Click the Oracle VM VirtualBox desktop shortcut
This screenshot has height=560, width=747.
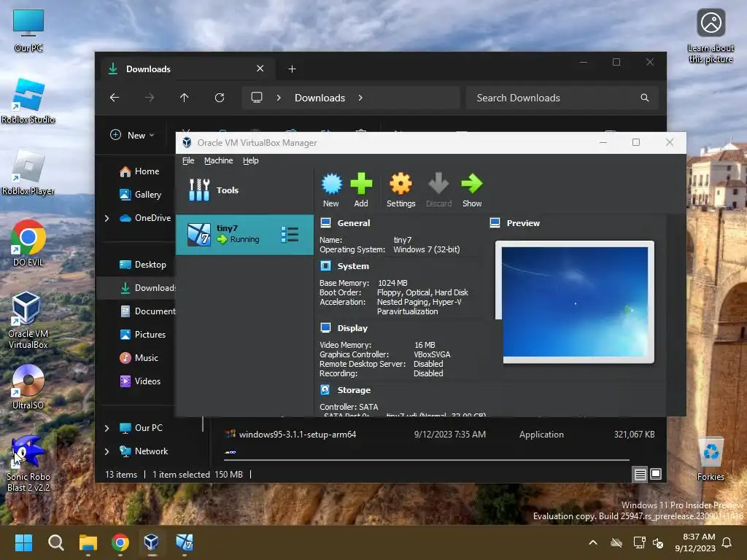pyautogui.click(x=28, y=321)
